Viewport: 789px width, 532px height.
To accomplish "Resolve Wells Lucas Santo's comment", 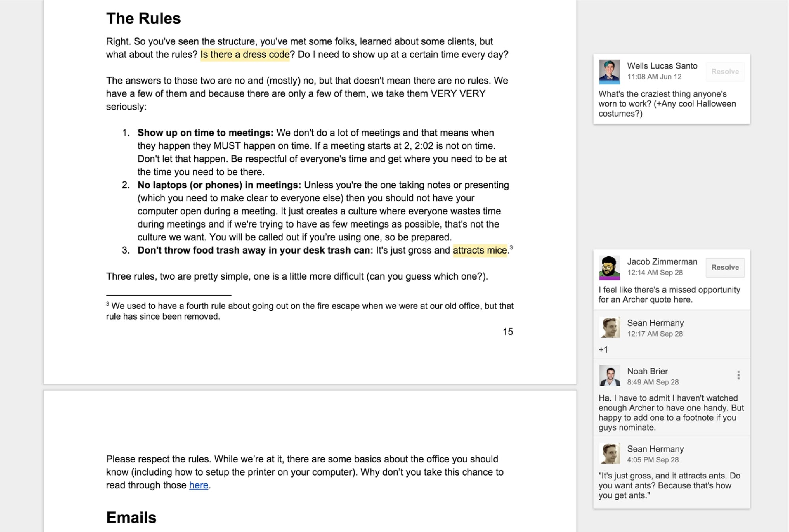I will [725, 71].
